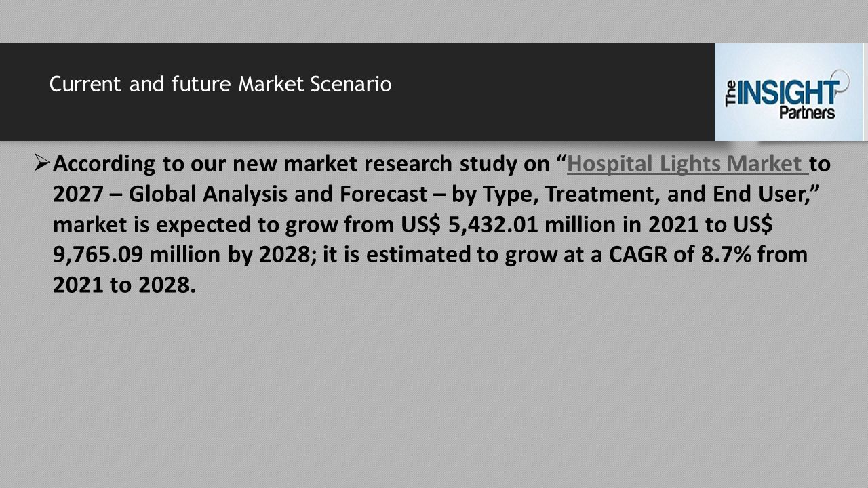Click the final '2021 to 2028.' text

(125, 285)
